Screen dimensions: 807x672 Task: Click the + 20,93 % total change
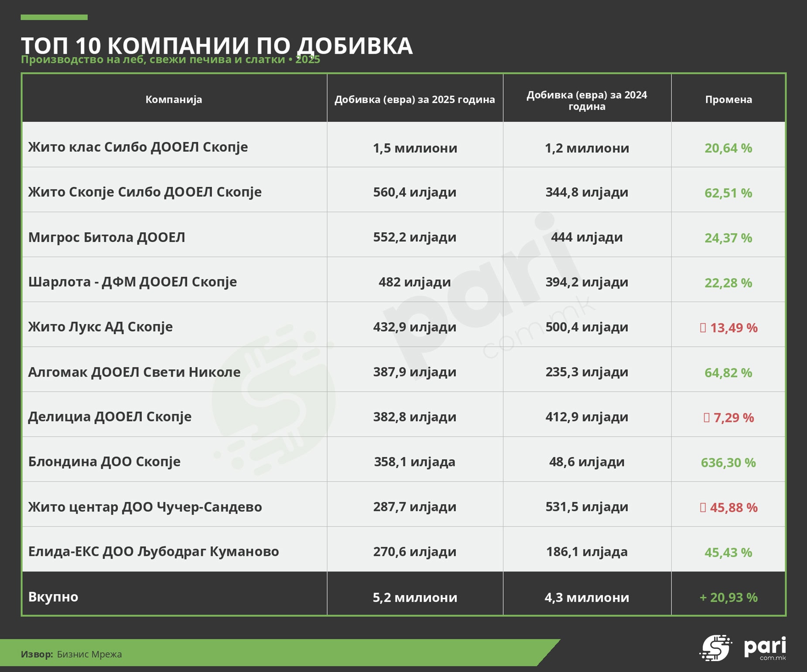click(x=728, y=597)
